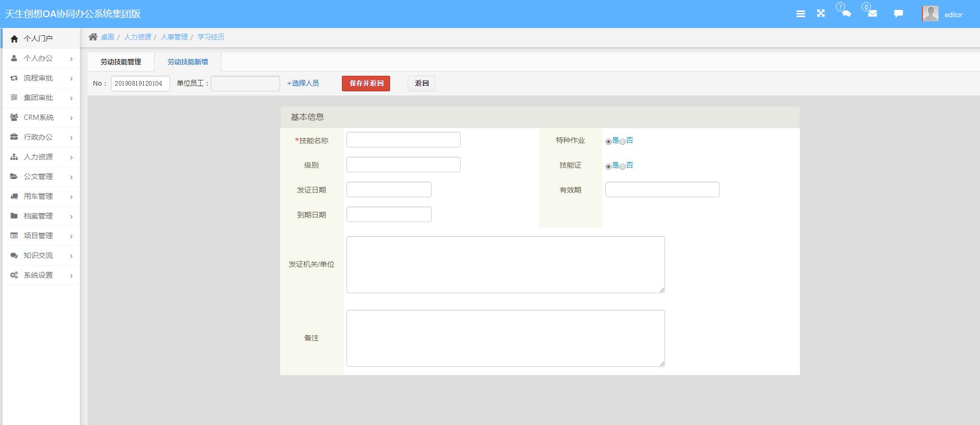
Task: Expand 行政办公 submenu arrow
Action: [71, 138]
